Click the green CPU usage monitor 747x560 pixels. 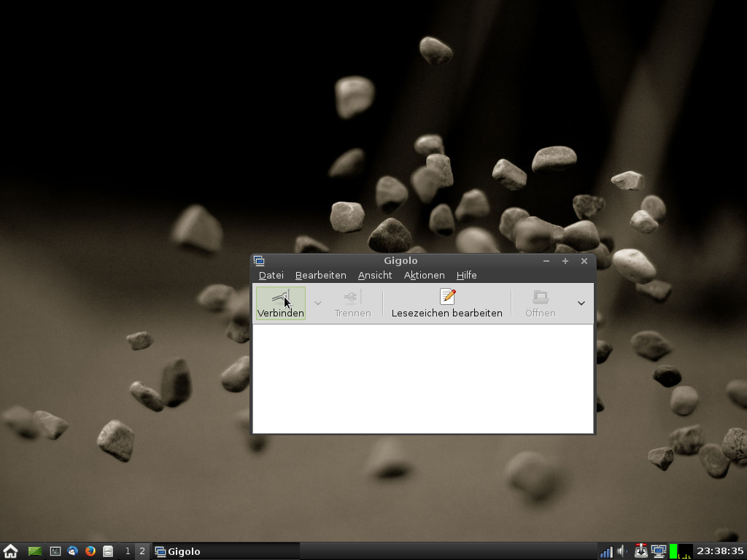coord(673,551)
